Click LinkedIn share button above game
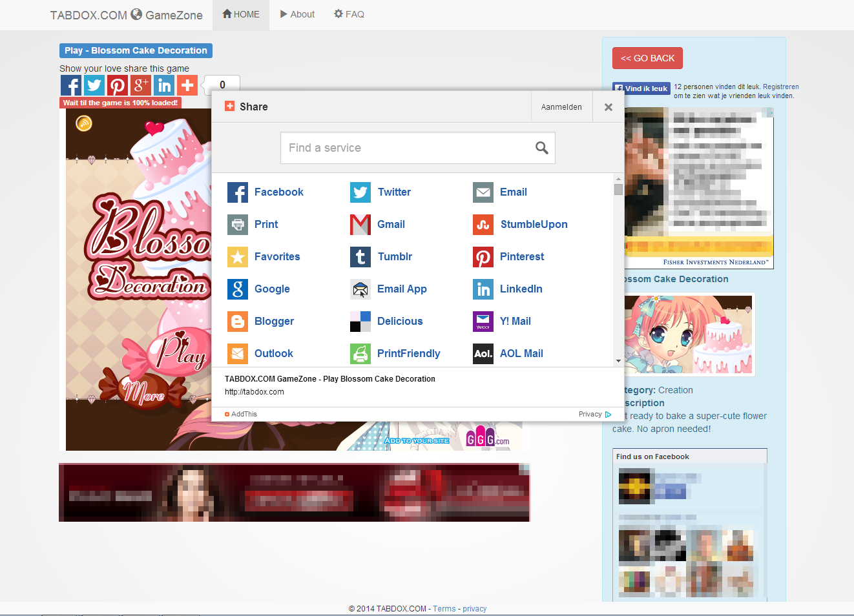The height and width of the screenshot is (616, 854). [x=164, y=85]
